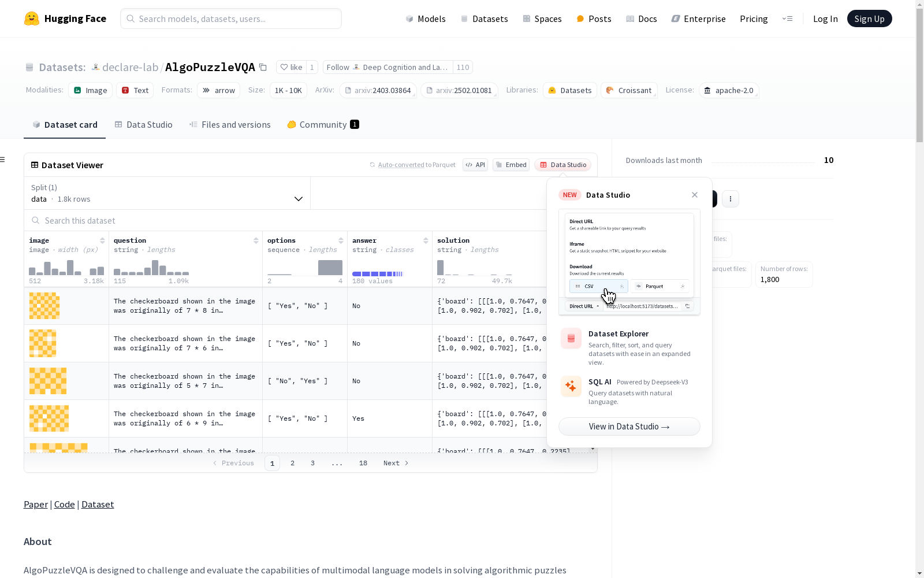
Task: Copy dataset name with the copy icon
Action: click(x=263, y=67)
